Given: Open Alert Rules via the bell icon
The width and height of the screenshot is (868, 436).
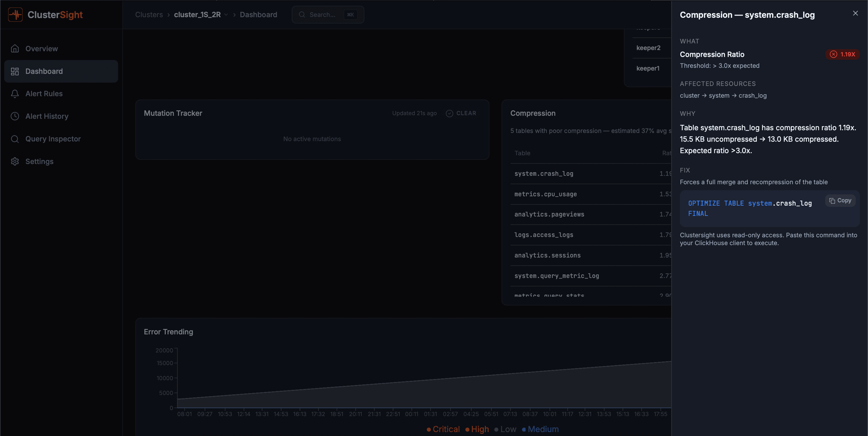Looking at the screenshot, I should [x=15, y=94].
